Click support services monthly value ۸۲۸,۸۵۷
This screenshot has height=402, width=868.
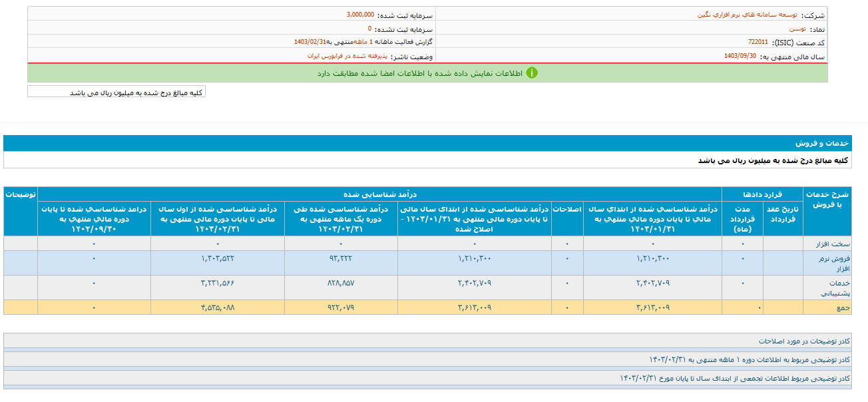point(340,283)
